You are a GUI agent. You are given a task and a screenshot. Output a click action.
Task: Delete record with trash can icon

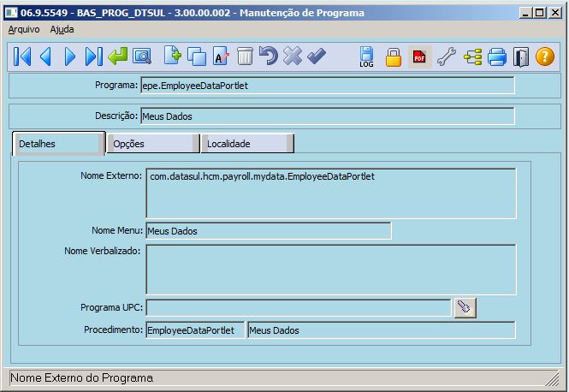coord(245,56)
